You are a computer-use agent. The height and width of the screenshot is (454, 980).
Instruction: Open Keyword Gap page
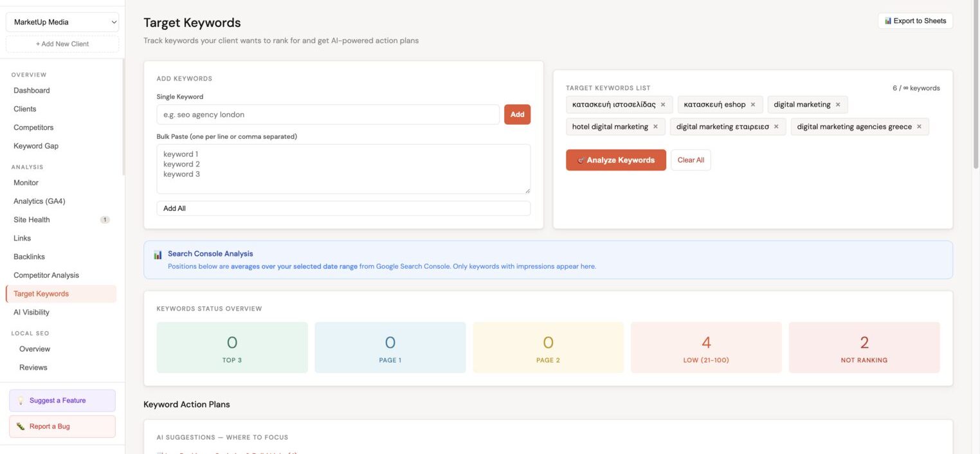(x=36, y=146)
